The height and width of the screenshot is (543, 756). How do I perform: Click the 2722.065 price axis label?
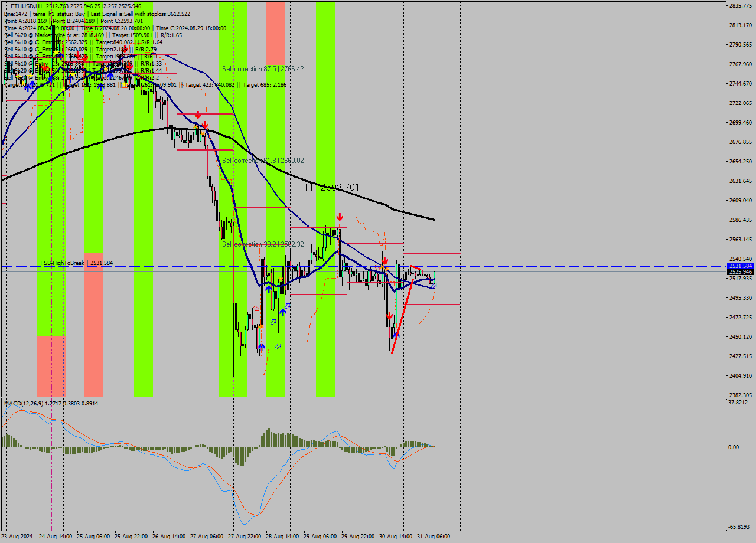pyautogui.click(x=741, y=103)
